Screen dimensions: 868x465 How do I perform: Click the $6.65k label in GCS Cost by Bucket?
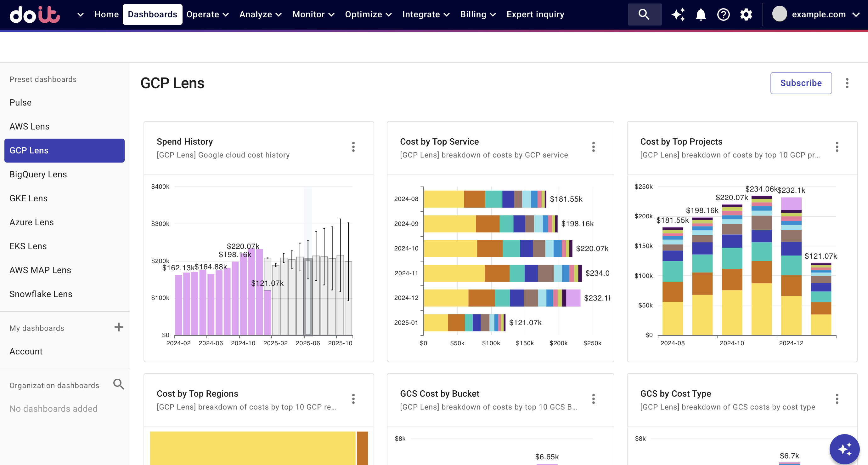547,457
